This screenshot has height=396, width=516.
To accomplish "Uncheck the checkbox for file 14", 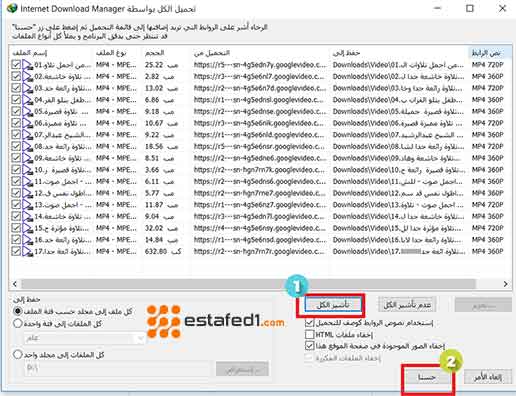I will point(16,216).
